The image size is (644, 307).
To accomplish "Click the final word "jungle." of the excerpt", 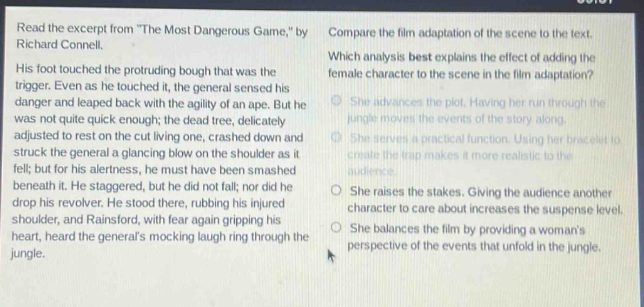I will click(x=28, y=254).
